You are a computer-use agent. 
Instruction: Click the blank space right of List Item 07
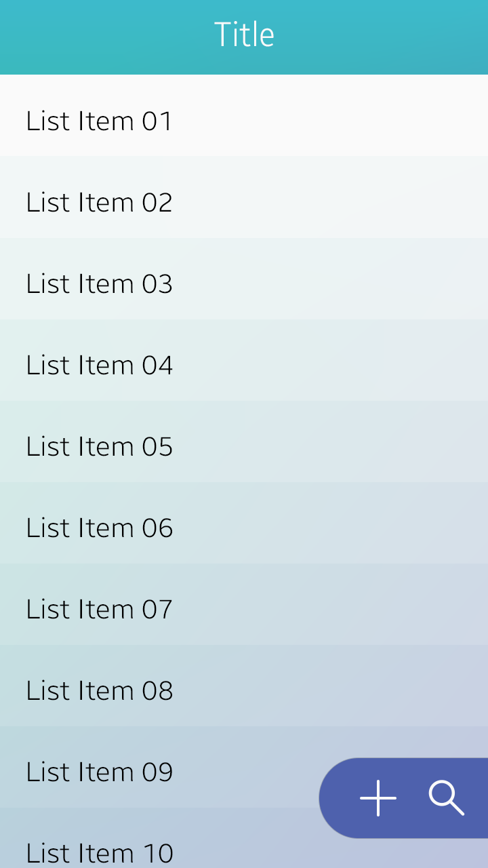point(339,610)
